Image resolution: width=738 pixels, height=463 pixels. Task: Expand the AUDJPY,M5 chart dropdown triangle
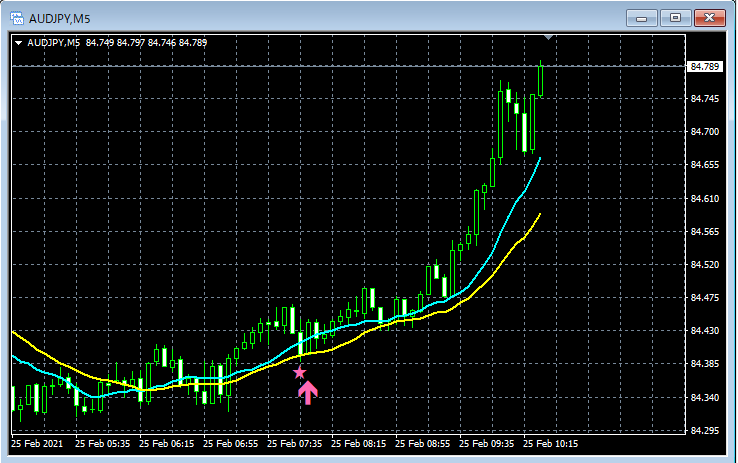[x=19, y=43]
